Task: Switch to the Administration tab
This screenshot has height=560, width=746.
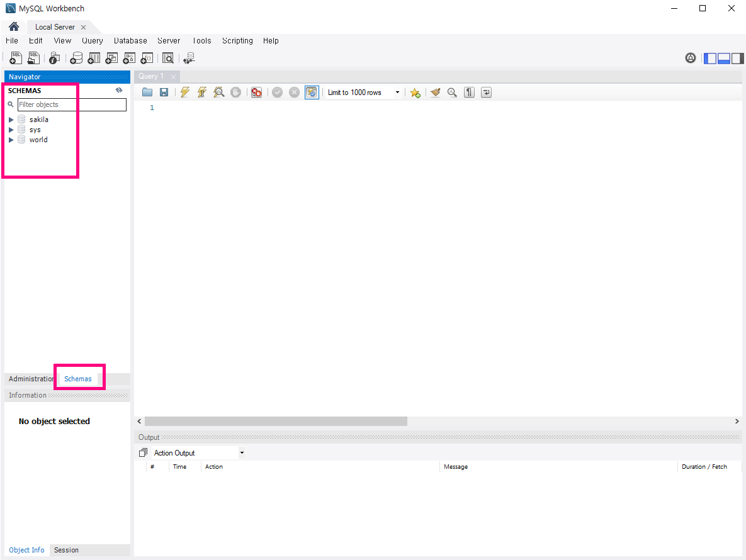Action: [x=31, y=379]
